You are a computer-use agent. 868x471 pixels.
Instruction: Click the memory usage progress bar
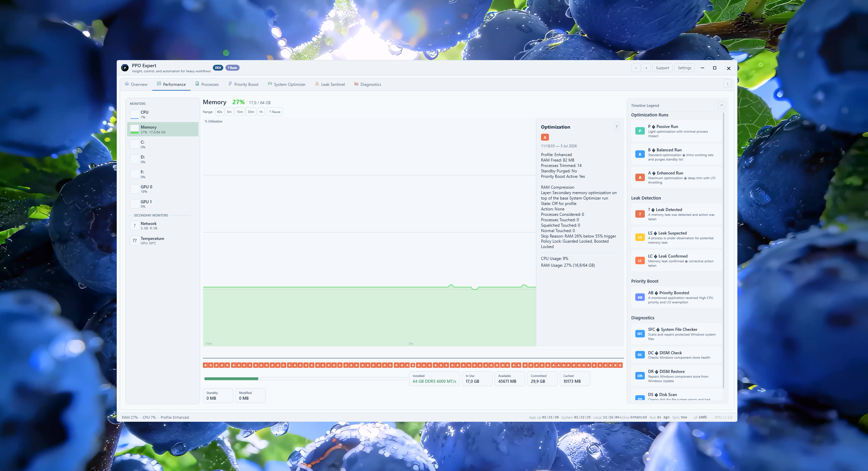pos(306,379)
